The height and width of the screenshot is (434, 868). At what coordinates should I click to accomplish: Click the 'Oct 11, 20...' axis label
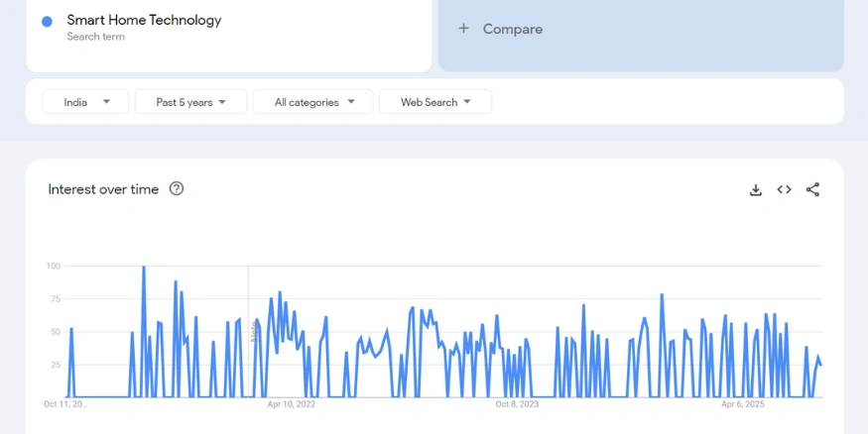(65, 404)
